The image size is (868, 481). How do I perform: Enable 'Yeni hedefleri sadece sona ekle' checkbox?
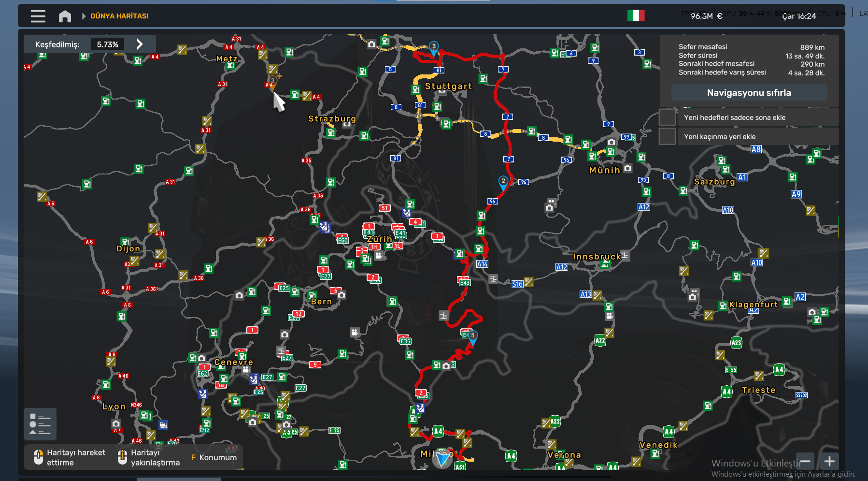[667, 117]
